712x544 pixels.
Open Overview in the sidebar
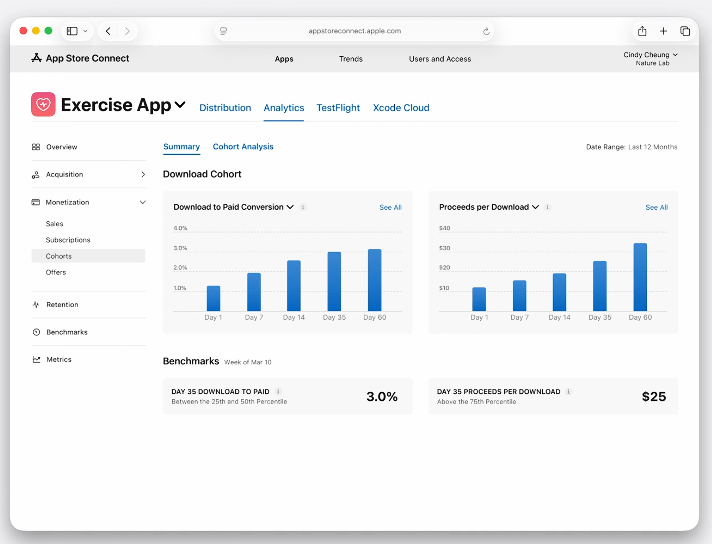[62, 147]
